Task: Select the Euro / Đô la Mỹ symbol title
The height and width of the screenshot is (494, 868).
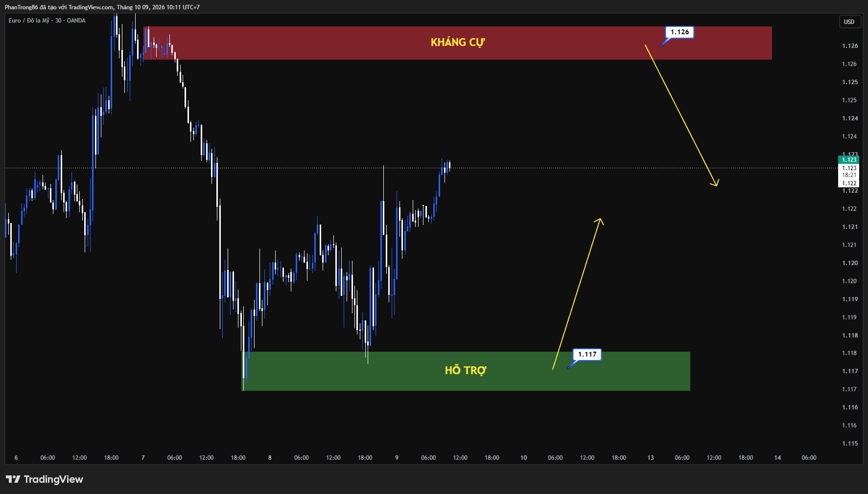Action: click(x=47, y=21)
